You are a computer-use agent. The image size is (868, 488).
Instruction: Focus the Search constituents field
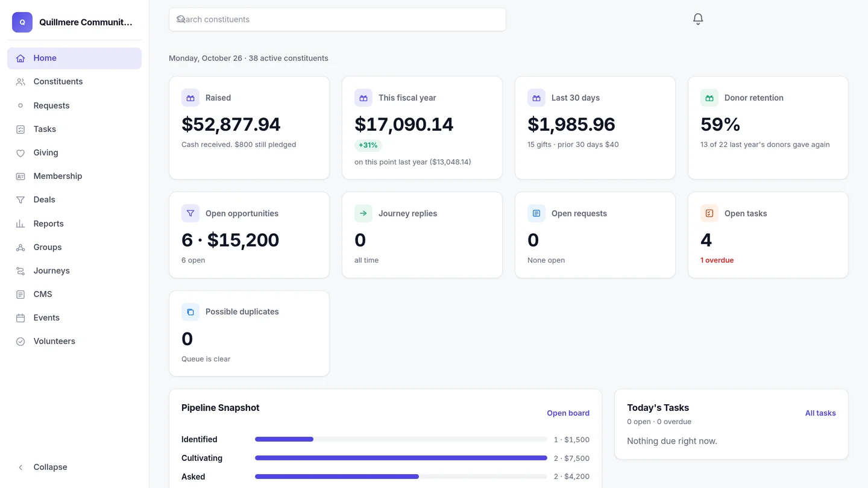pos(337,19)
